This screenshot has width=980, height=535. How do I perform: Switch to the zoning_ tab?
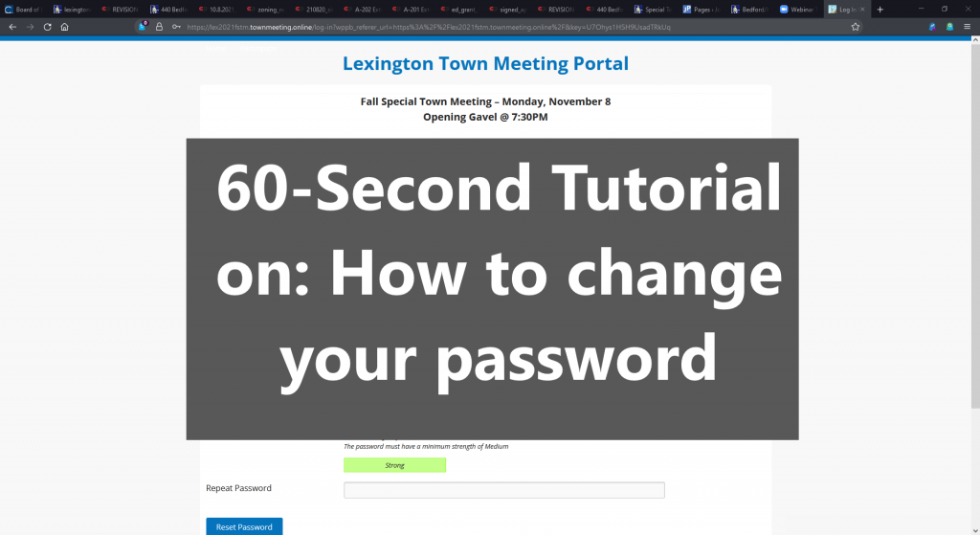click(x=266, y=10)
